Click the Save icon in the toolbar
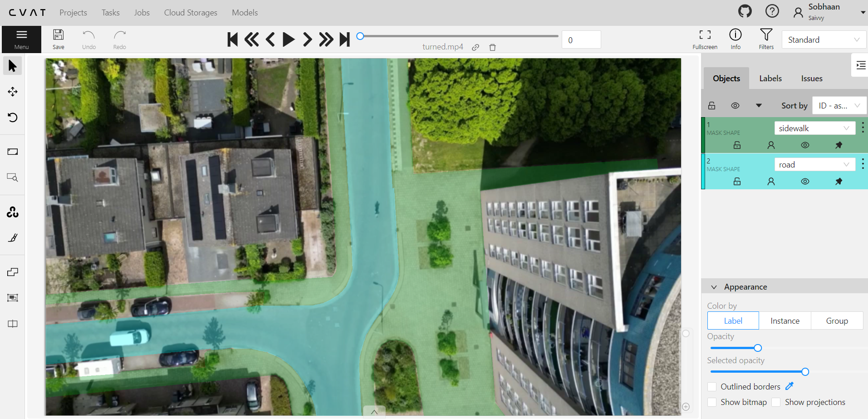The image size is (868, 419). [x=58, y=39]
